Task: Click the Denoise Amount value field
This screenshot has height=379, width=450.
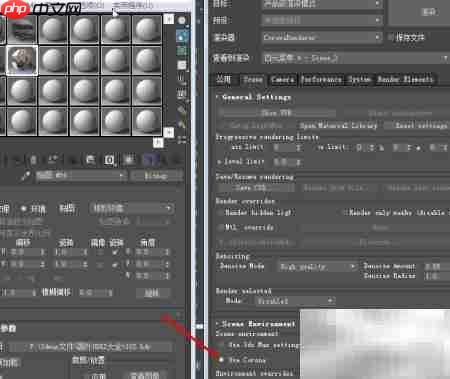Action: click(x=437, y=266)
